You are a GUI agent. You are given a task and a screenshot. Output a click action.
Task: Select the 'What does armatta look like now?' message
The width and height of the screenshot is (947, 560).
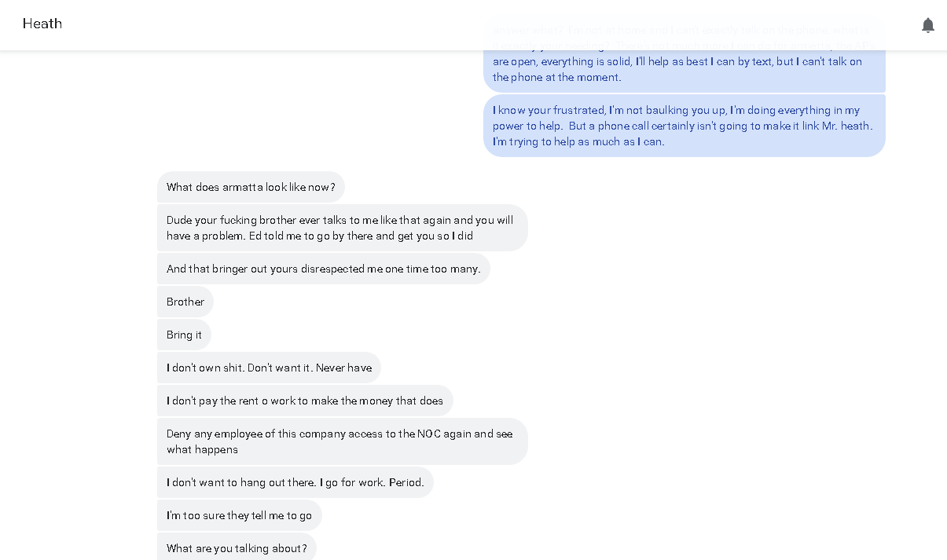pos(251,187)
